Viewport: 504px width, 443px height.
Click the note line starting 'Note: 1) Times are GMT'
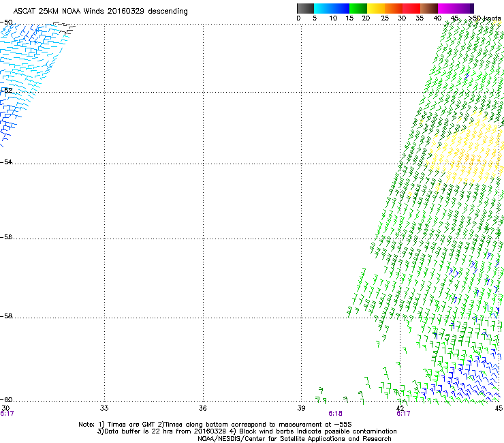point(215,425)
